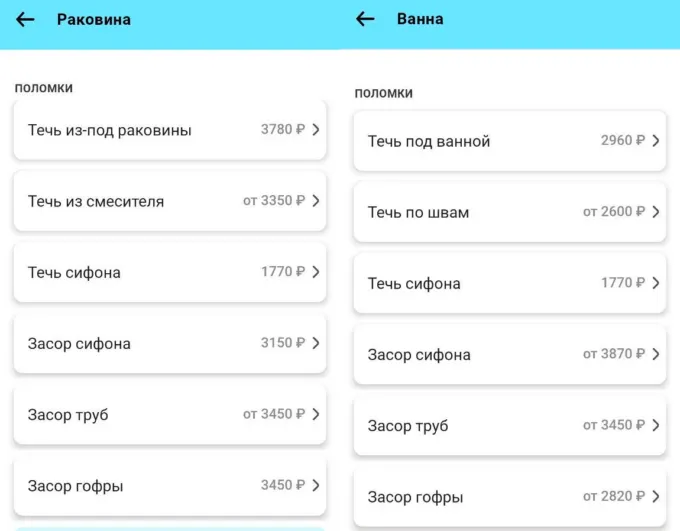
Task: Select the Ванна header title
Action: pos(420,19)
